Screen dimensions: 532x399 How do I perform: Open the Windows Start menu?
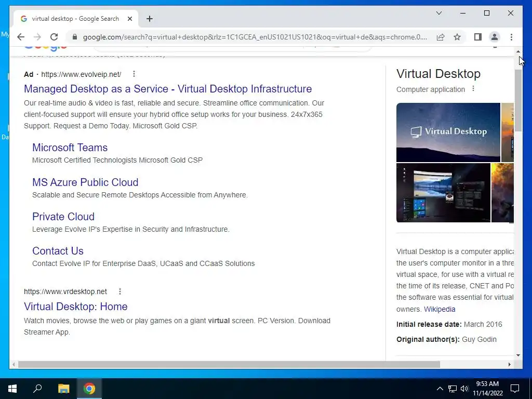click(12, 389)
